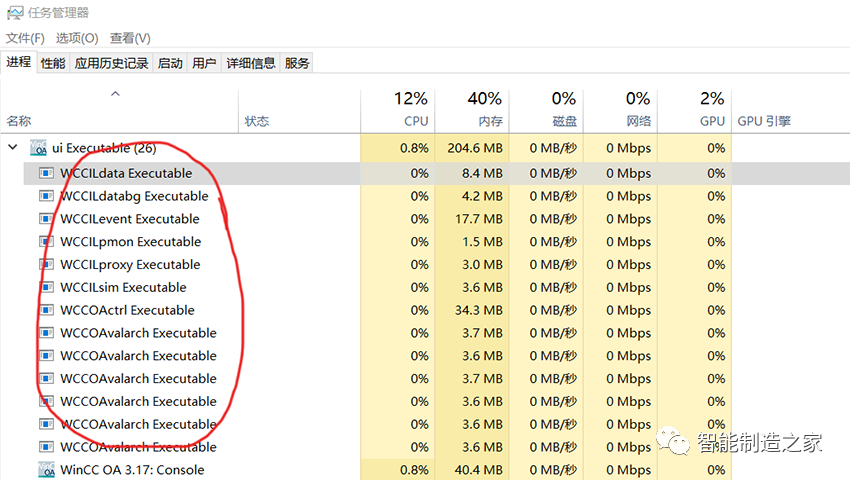The height and width of the screenshot is (480, 850).
Task: Click the 40.4 MB memory cell
Action: tap(479, 470)
